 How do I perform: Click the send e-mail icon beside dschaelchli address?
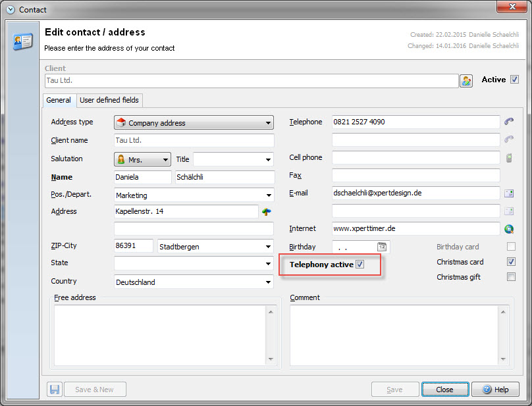(509, 193)
